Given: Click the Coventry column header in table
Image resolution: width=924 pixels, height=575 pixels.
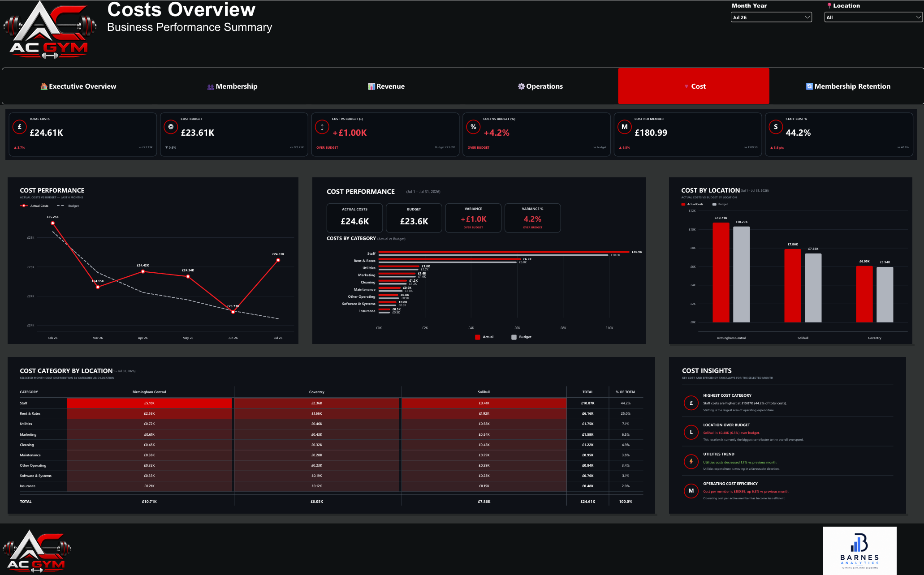Looking at the screenshot, I should click(x=316, y=392).
